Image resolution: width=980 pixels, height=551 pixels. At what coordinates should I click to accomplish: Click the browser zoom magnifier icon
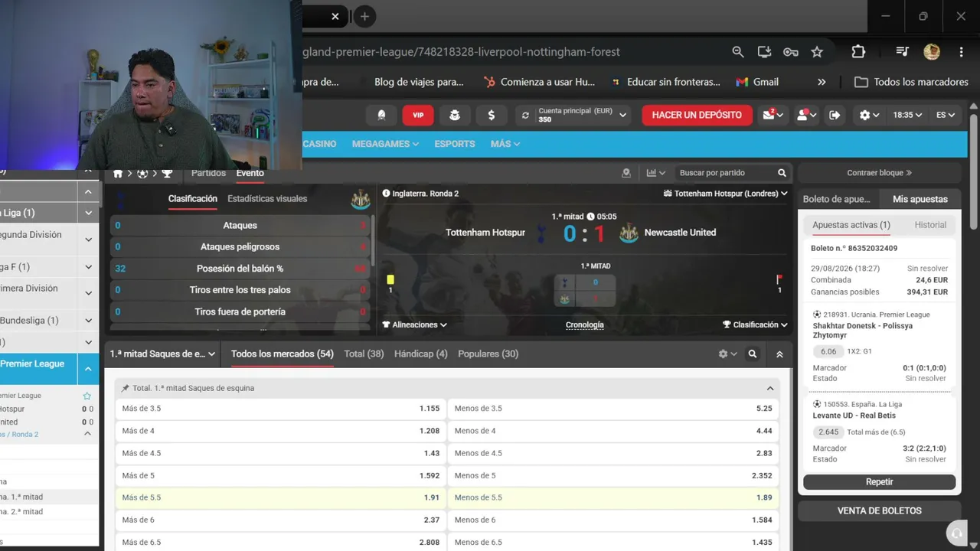point(738,52)
